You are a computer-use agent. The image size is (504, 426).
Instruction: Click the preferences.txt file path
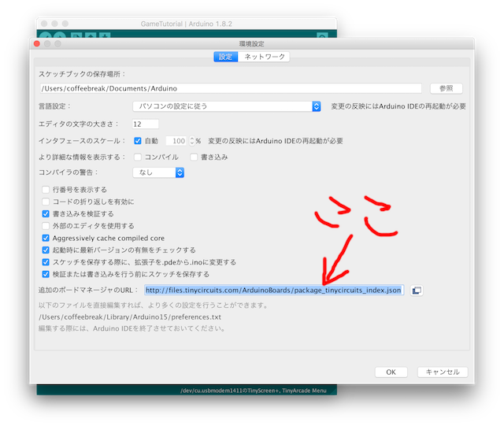(130, 317)
